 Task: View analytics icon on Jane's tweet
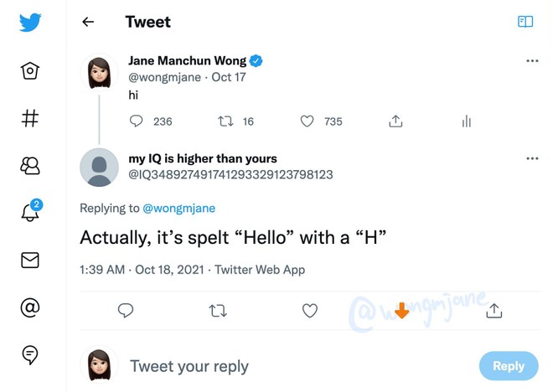pyautogui.click(x=466, y=121)
